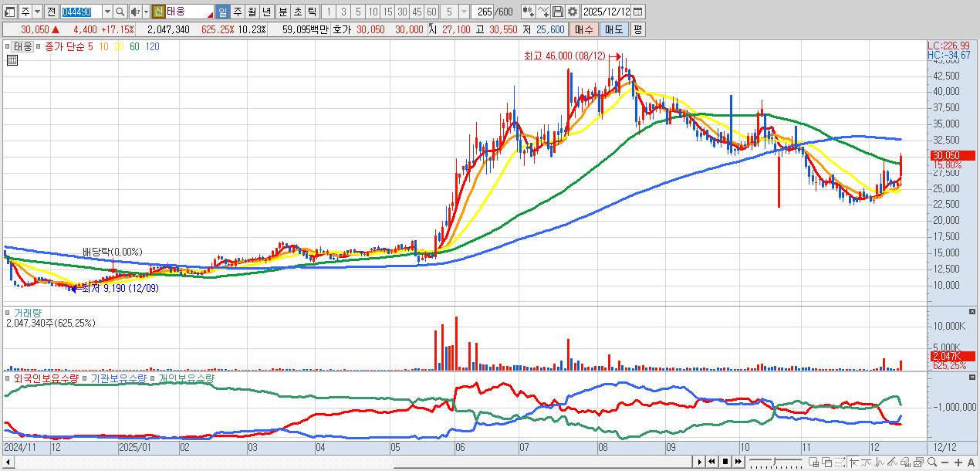
Task: Click the bottom bar zoom slider handle
Action: [774, 461]
